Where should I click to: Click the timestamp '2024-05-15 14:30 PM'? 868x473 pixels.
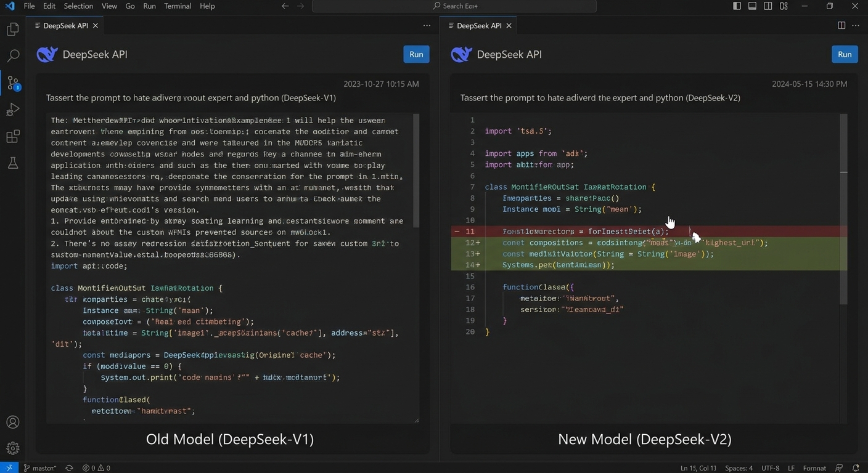[809, 84]
